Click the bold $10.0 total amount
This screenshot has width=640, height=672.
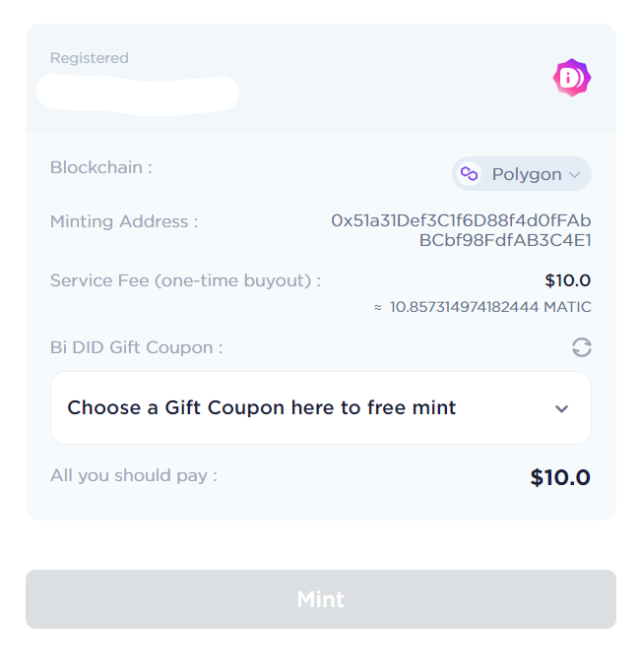[560, 478]
